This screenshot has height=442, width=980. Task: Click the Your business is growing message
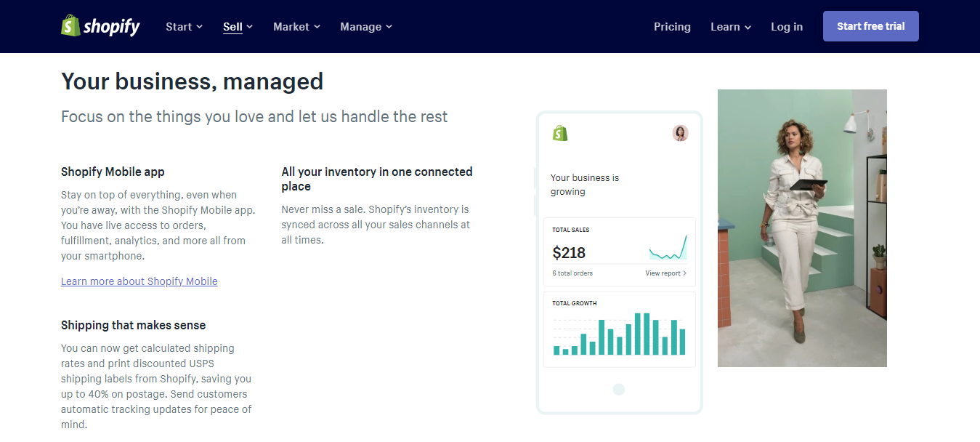tap(584, 184)
